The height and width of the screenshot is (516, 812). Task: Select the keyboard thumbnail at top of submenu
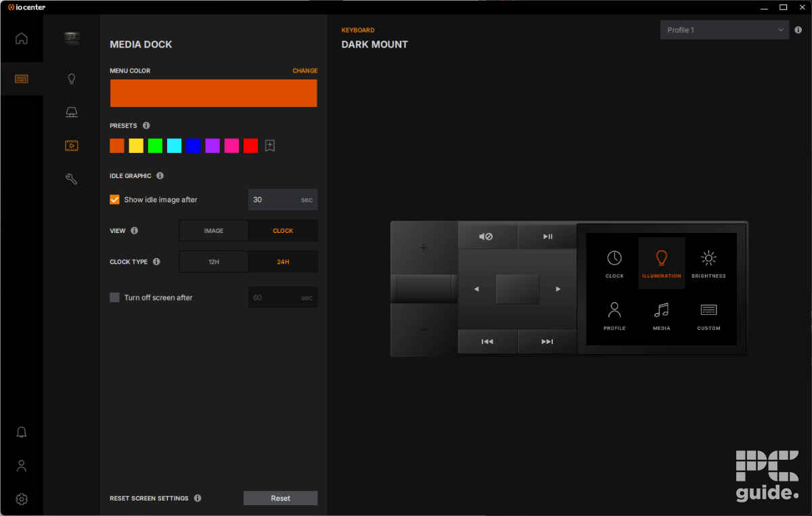[72, 39]
